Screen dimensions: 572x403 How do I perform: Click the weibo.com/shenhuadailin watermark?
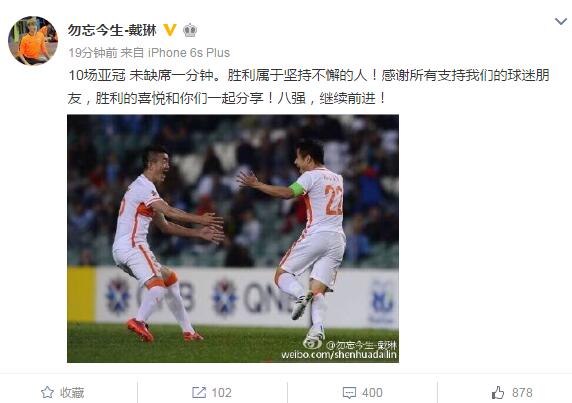(339, 355)
